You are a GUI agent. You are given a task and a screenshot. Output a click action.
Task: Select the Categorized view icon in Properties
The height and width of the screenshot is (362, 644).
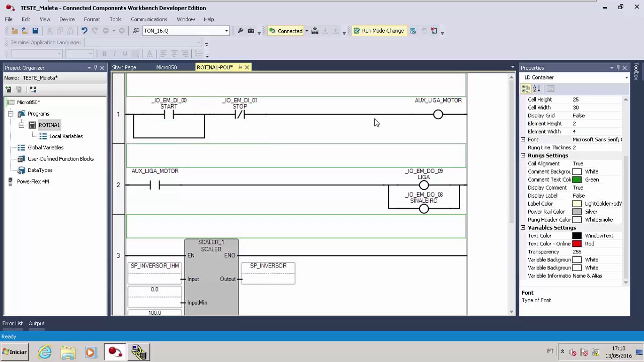coord(526,88)
